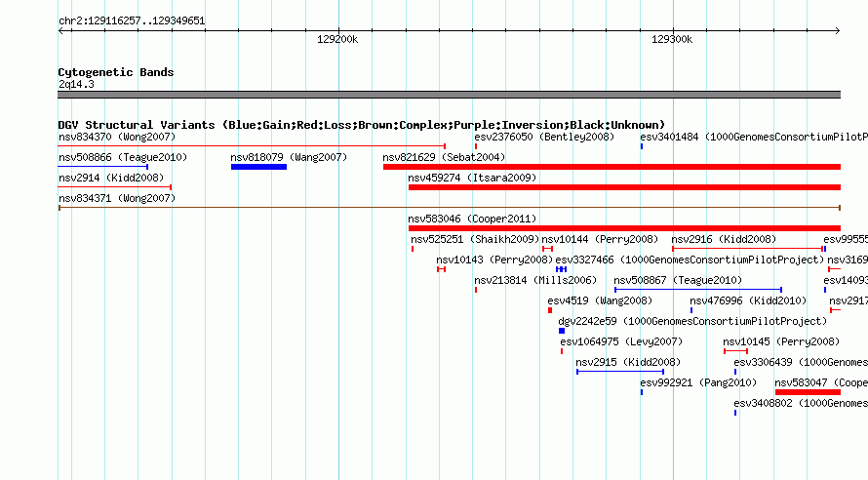Click the thick blue nsv818079 gain bar
The image size is (868, 480).
(258, 167)
